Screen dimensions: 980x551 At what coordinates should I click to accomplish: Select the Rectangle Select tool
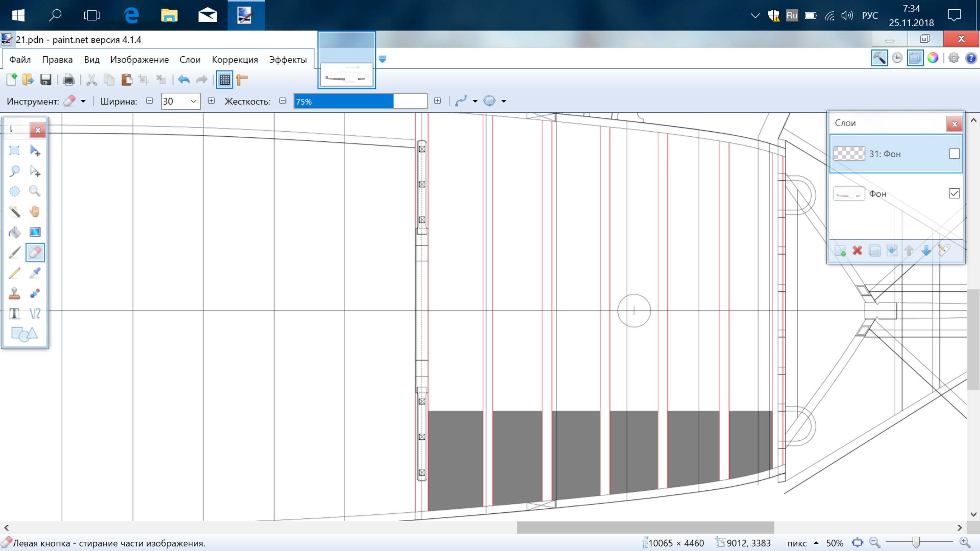click(x=14, y=151)
